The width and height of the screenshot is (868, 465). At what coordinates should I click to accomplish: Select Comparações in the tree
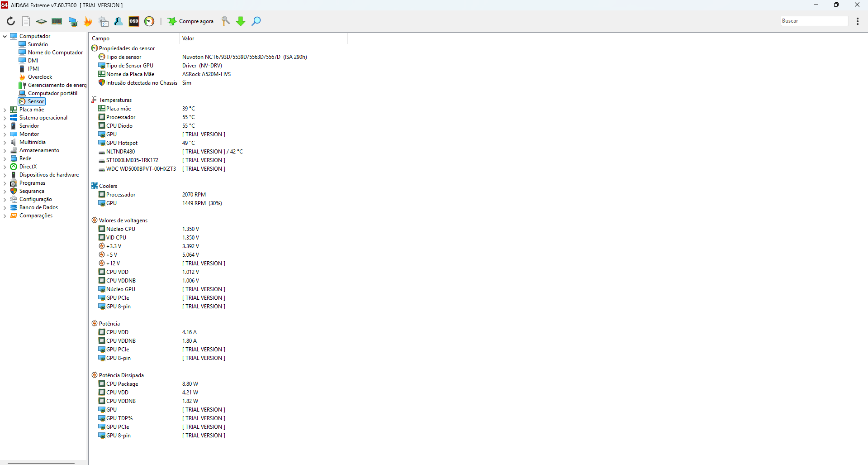(31, 216)
